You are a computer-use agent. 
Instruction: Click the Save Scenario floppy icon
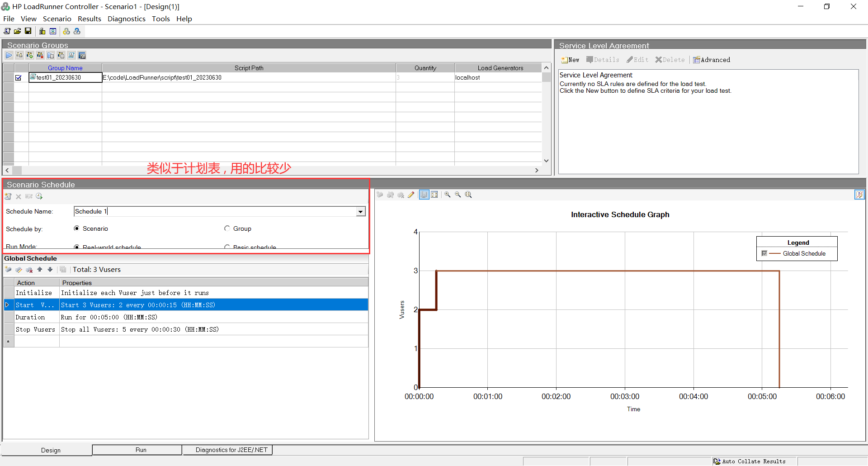coord(28,31)
